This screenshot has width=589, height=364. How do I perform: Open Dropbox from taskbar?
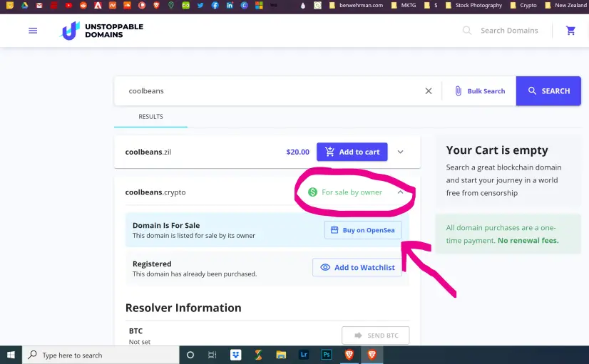[x=235, y=355]
